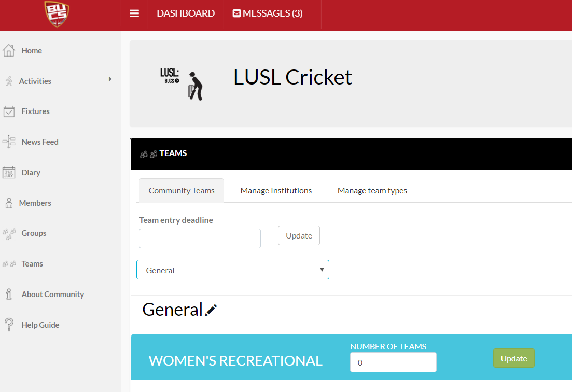572x392 pixels.
Task: Expand the Activities submenu arrow
Action: click(110, 79)
